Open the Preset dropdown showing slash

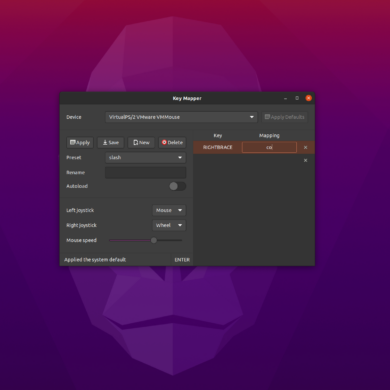click(x=146, y=157)
